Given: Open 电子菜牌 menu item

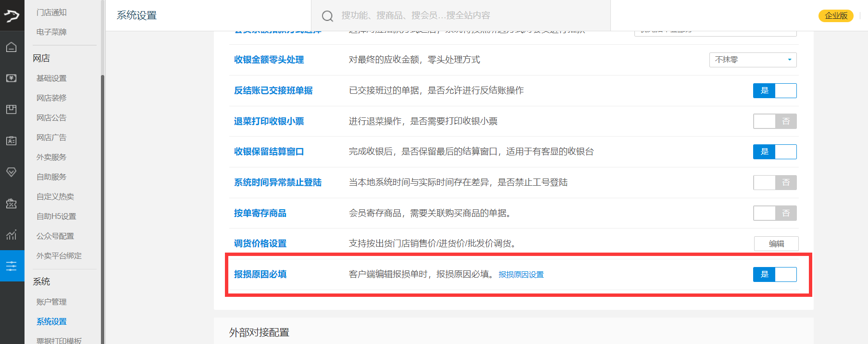Looking at the screenshot, I should tap(51, 32).
